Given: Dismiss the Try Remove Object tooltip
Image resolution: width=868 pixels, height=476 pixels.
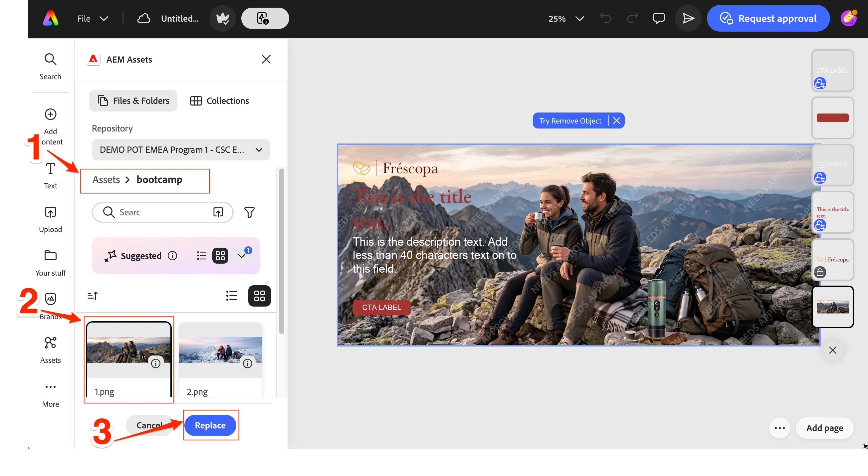Looking at the screenshot, I should [x=616, y=120].
